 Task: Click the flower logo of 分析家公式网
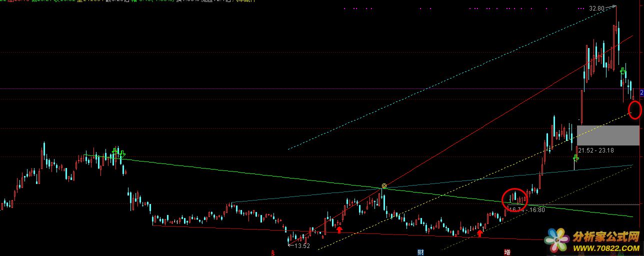557,241
